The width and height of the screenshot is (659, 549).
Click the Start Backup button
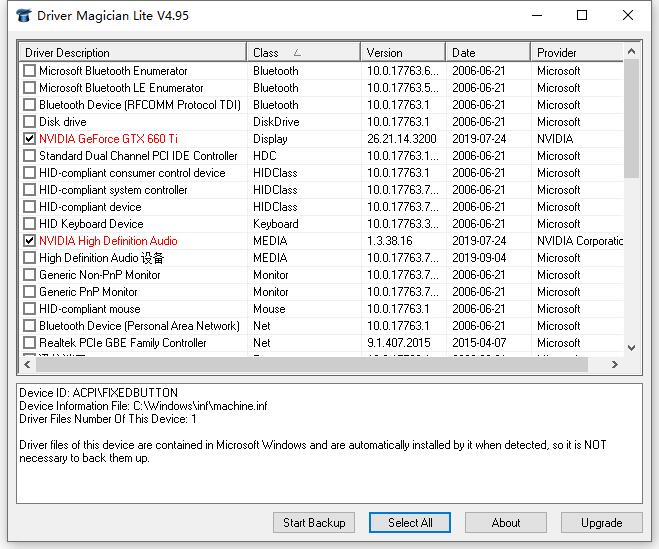coord(314,523)
